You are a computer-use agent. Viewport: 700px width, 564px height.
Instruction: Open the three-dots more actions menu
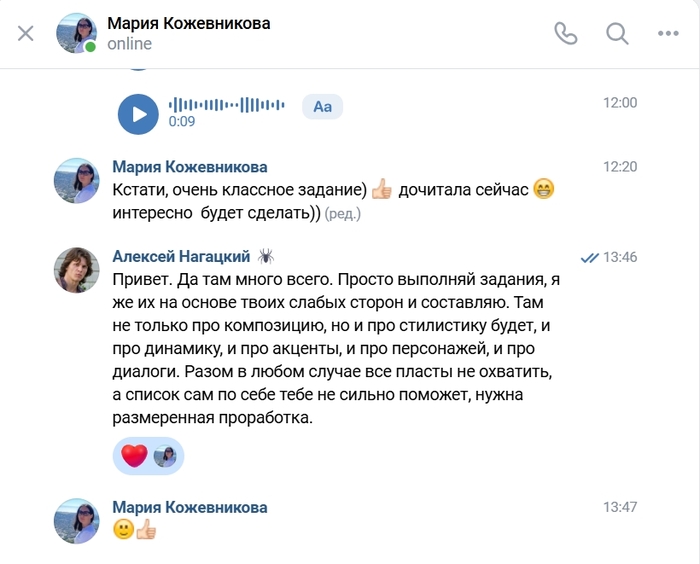coord(668,33)
